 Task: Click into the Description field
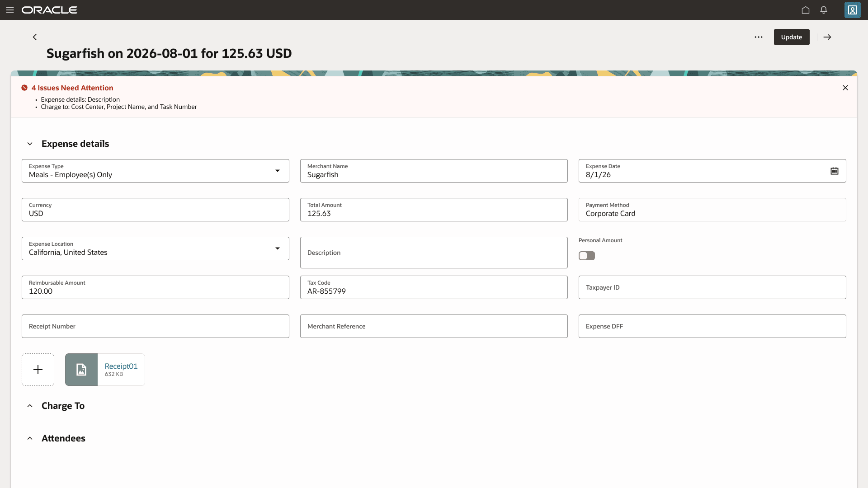pyautogui.click(x=434, y=253)
